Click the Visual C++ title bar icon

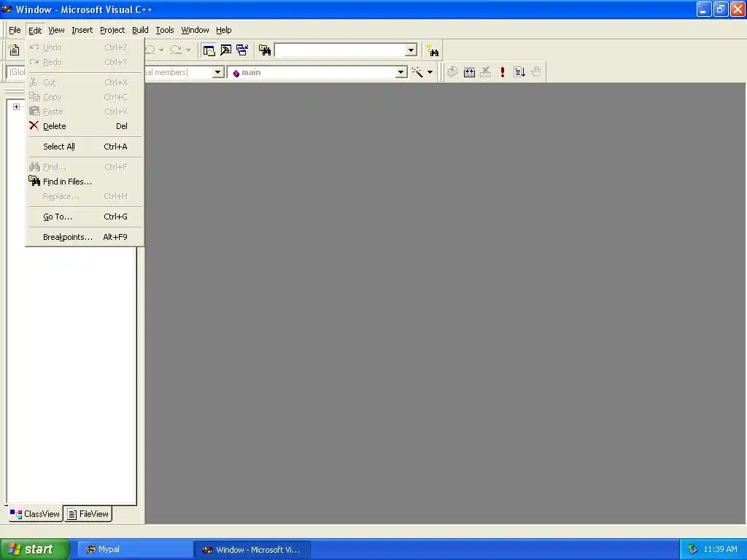[x=7, y=9]
